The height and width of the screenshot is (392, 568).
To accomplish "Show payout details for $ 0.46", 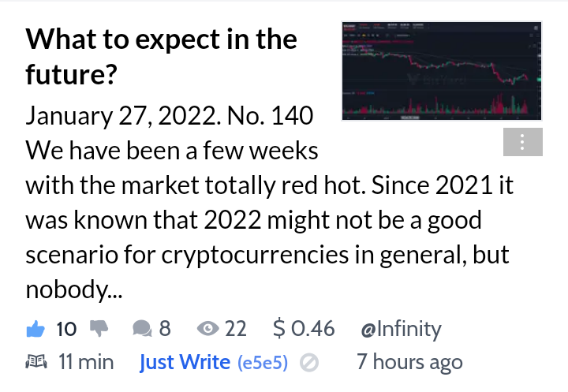I will pos(304,329).
